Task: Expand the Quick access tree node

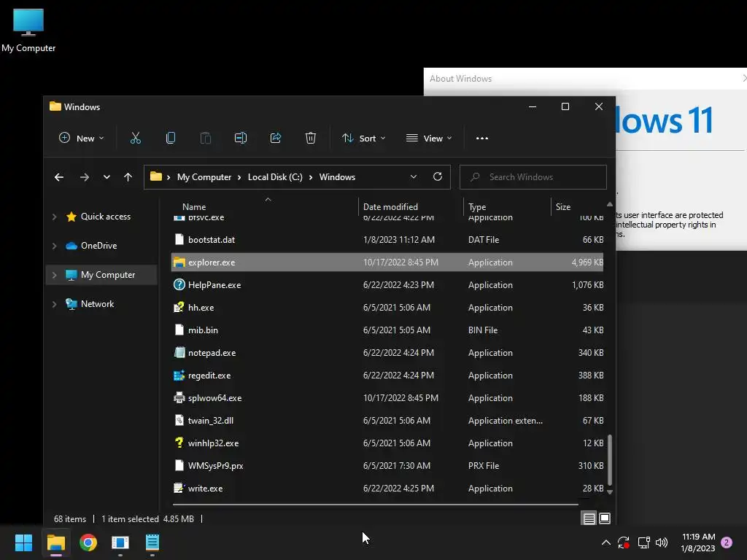Action: (x=54, y=217)
